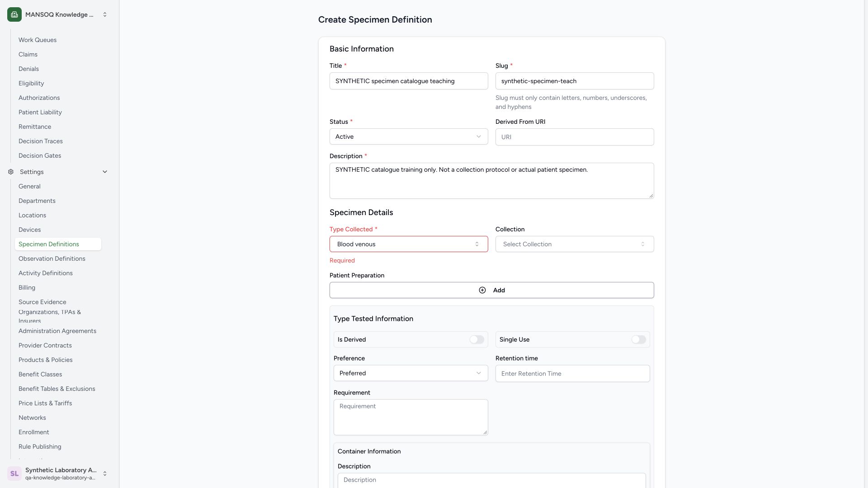868x488 pixels.
Task: Open Provider Contracts link
Action: click(45, 345)
